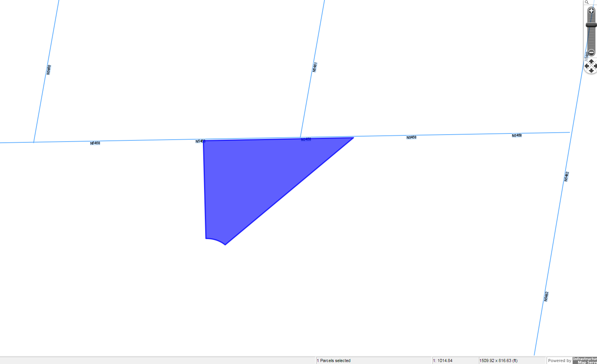The width and height of the screenshot is (597, 364).
Task: Click the zoom slider handle
Action: tap(591, 25)
